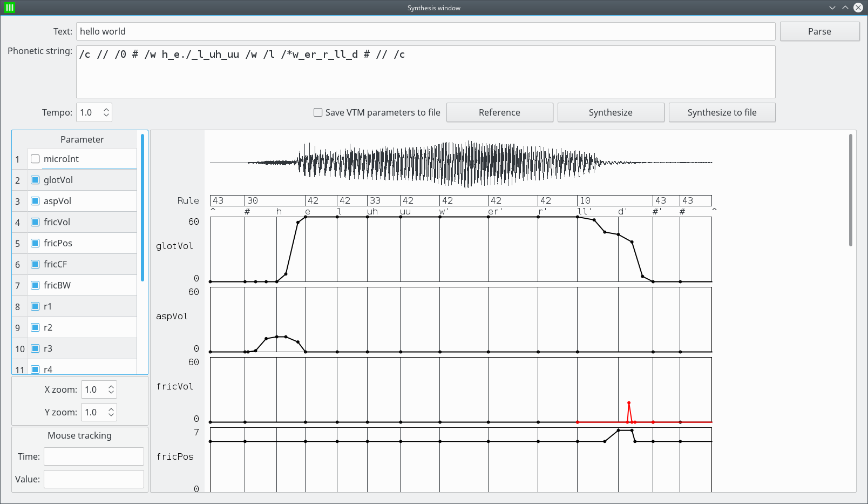The image size is (868, 504).
Task: Click the glotVol graph label
Action: pyautogui.click(x=174, y=246)
